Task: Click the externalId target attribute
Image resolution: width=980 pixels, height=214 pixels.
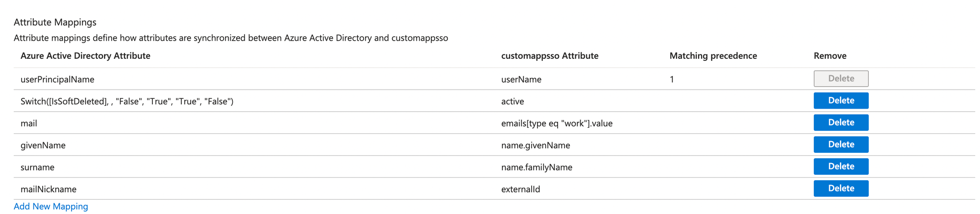Action: click(520, 190)
